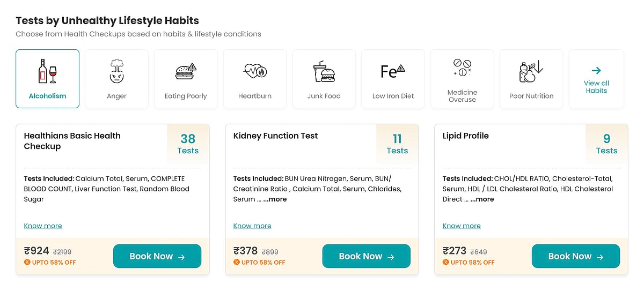
Task: Click the Healthians Basic Health Checkup title
Action: (72, 141)
